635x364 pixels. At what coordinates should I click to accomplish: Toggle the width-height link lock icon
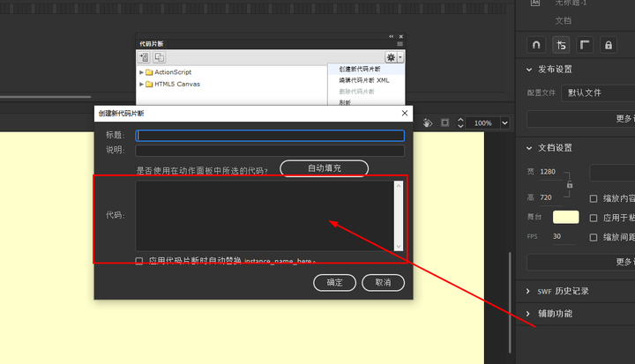(570, 185)
